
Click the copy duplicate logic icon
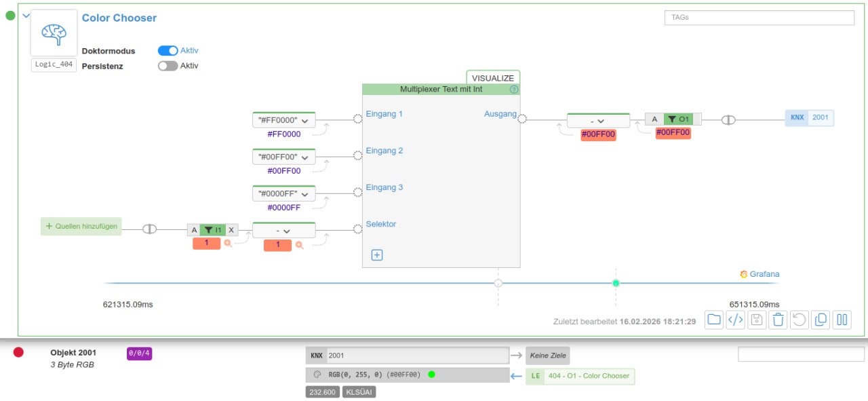point(821,320)
